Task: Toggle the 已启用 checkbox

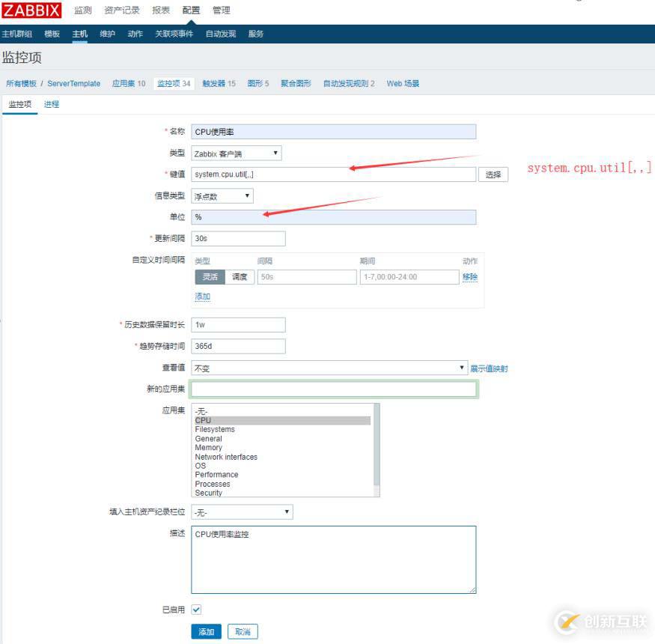Action: (196, 610)
